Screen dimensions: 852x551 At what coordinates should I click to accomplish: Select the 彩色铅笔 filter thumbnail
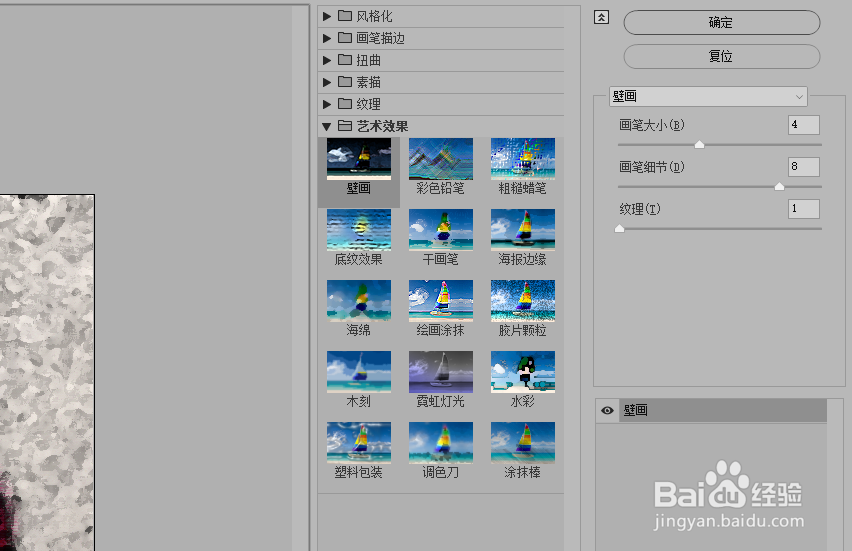[x=441, y=159]
